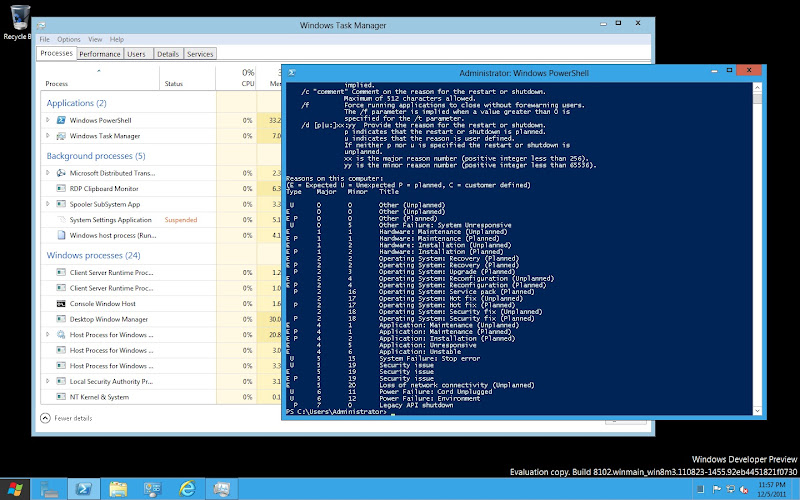The width and height of the screenshot is (800, 500).
Task: Click the PowerShell icon in the taskbar
Action: [84, 489]
